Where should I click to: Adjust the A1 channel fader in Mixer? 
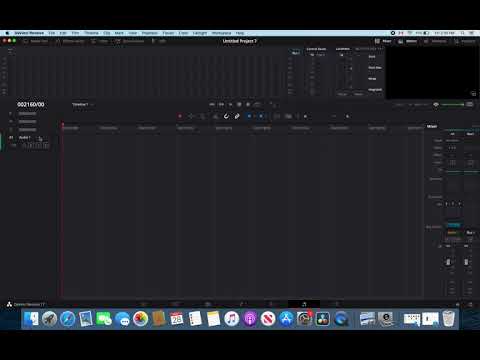(448, 262)
